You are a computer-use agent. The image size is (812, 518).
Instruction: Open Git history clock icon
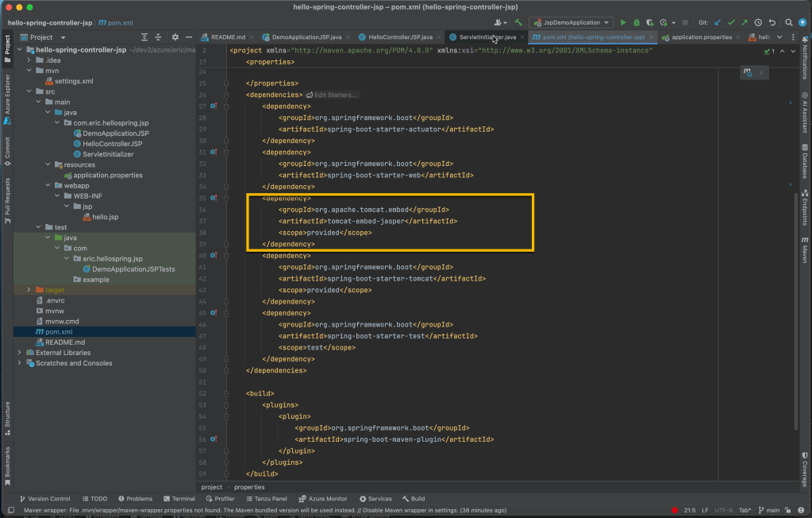pyautogui.click(x=759, y=23)
